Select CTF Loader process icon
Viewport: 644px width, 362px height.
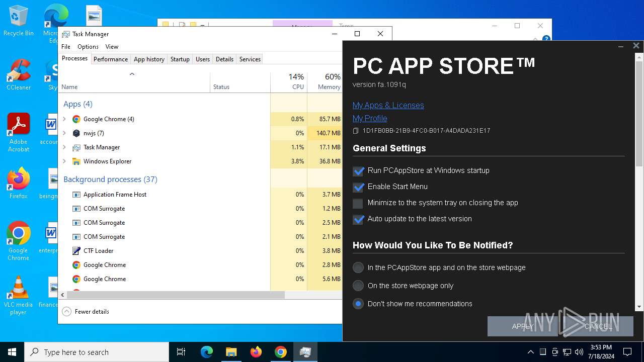point(76,251)
